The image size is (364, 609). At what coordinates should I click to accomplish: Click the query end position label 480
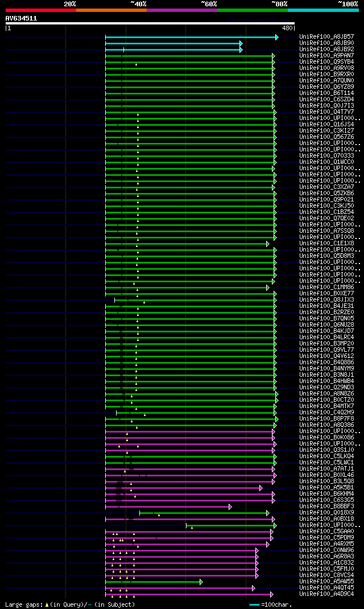(x=287, y=28)
